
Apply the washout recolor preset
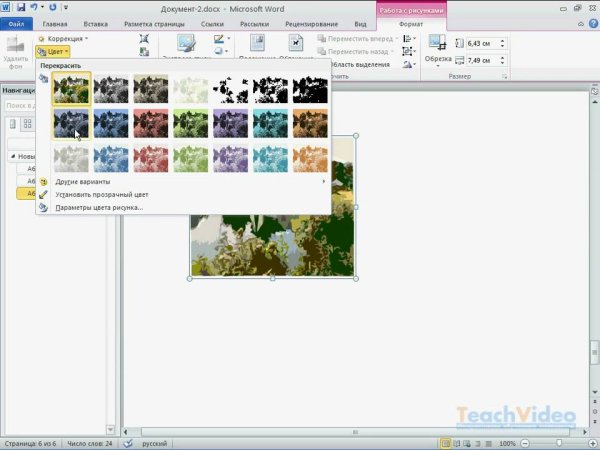pos(190,90)
